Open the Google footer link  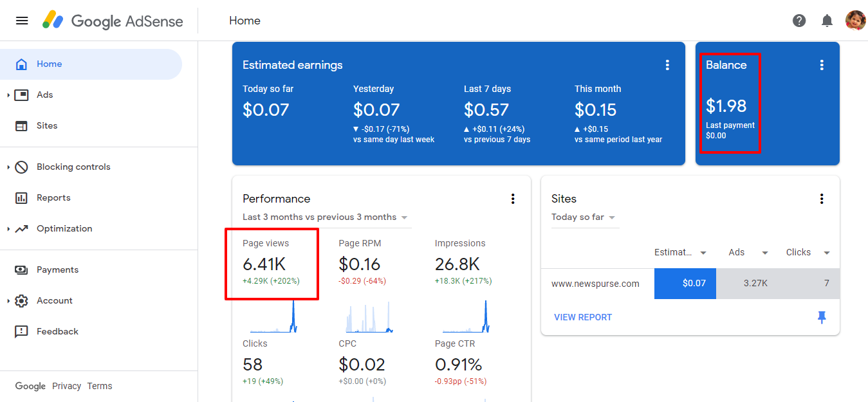pyautogui.click(x=30, y=387)
